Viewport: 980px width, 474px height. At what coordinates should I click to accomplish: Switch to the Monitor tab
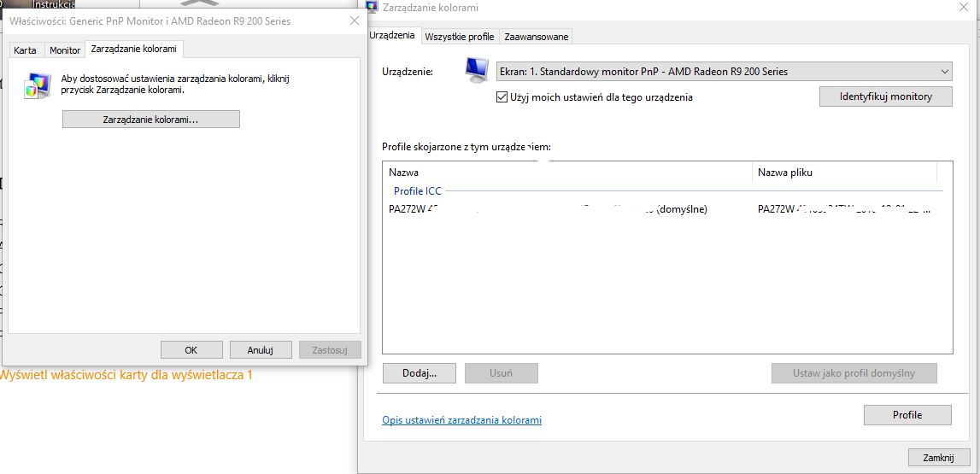point(65,50)
